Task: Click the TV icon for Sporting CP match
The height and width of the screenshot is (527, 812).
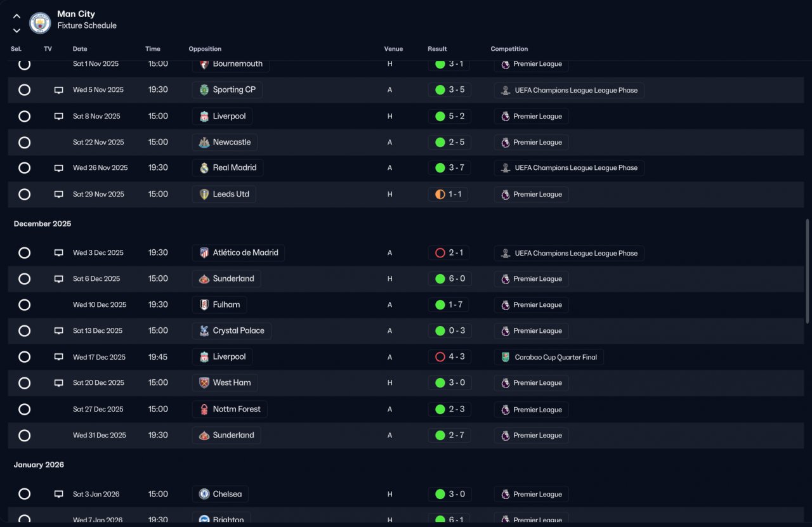Action: click(59, 90)
